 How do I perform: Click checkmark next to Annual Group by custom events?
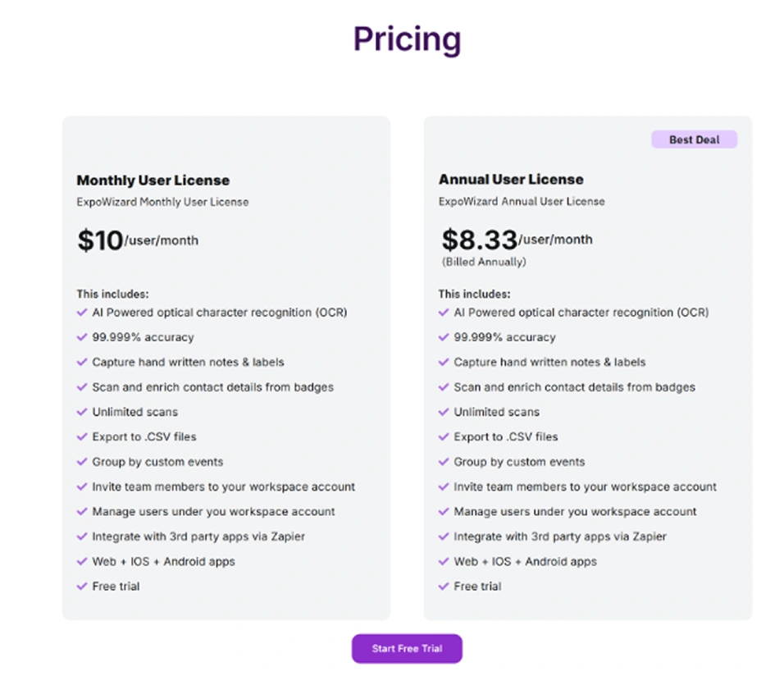pyautogui.click(x=444, y=462)
